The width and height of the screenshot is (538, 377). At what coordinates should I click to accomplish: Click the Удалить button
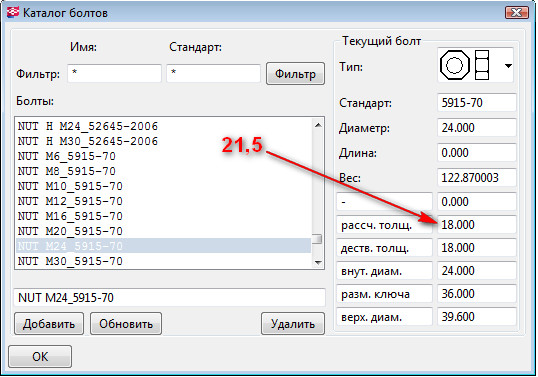[293, 323]
